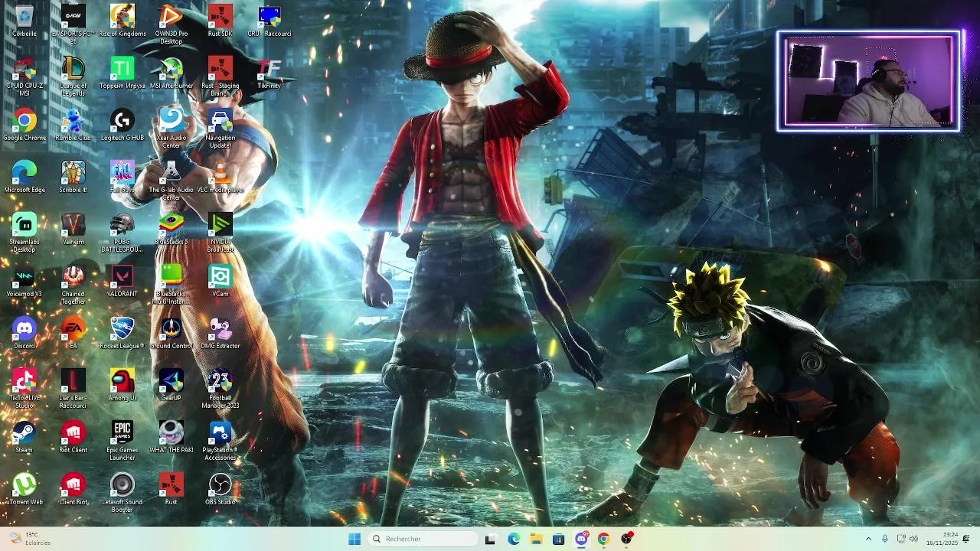Open Logitech G HUB desktop icon

tap(122, 125)
